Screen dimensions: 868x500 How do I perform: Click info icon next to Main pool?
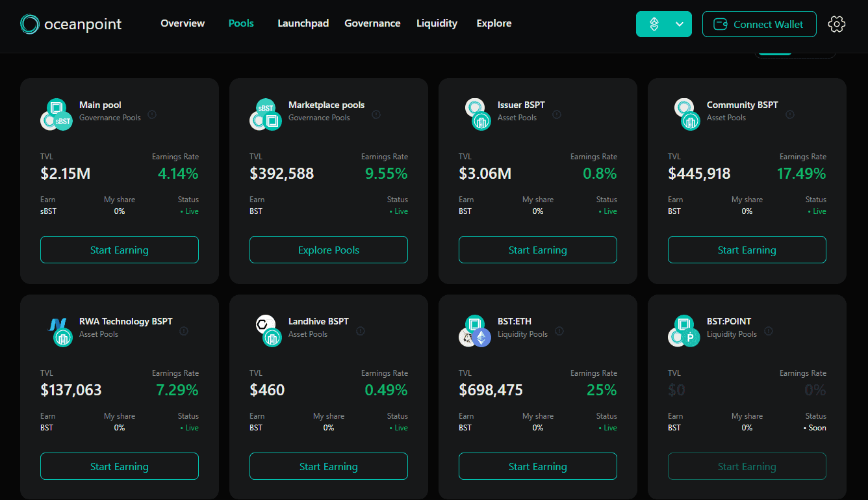point(152,114)
